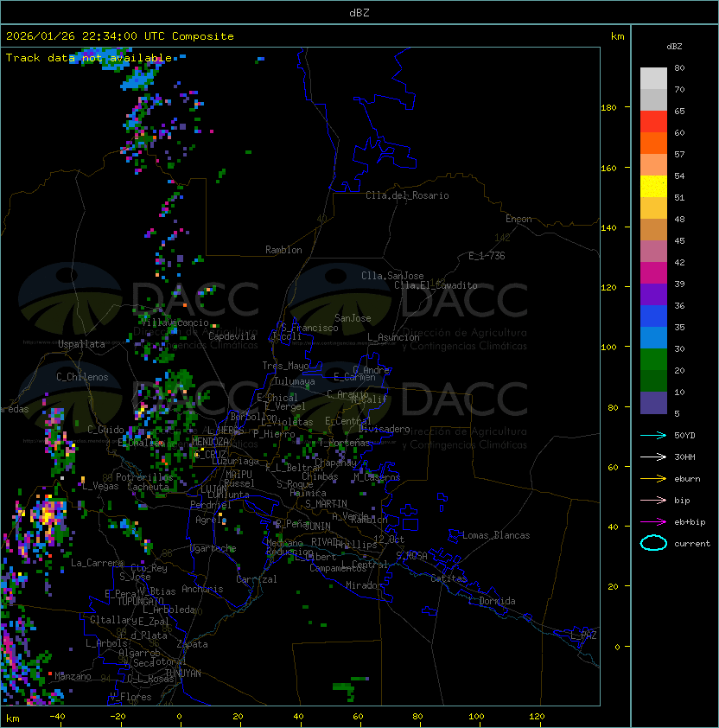Select the magenta eb+bip arrow symbol

click(x=654, y=521)
